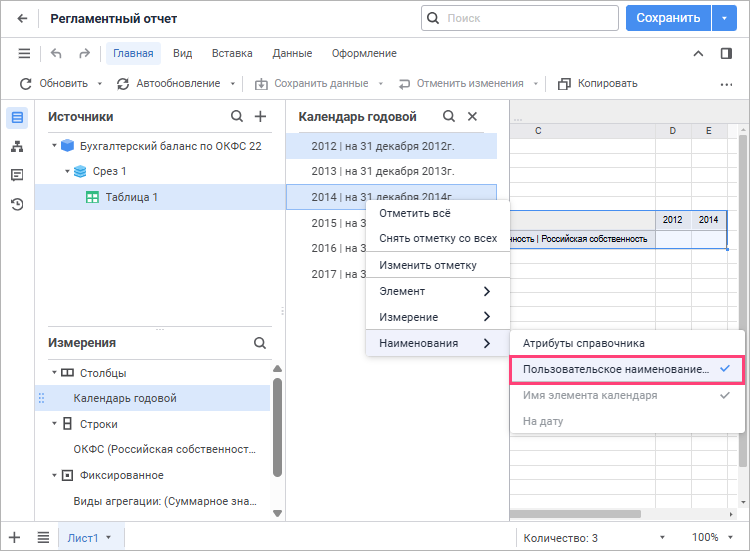Undo the last action
750x551 pixels.
coord(56,53)
